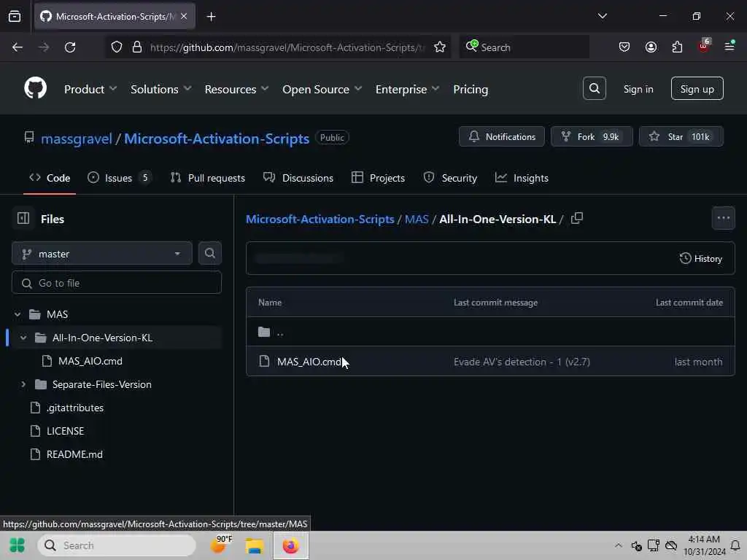This screenshot has height=560, width=747.
Task: Collapse All-In-One-Version-KL folder chevron
Action: tap(23, 338)
